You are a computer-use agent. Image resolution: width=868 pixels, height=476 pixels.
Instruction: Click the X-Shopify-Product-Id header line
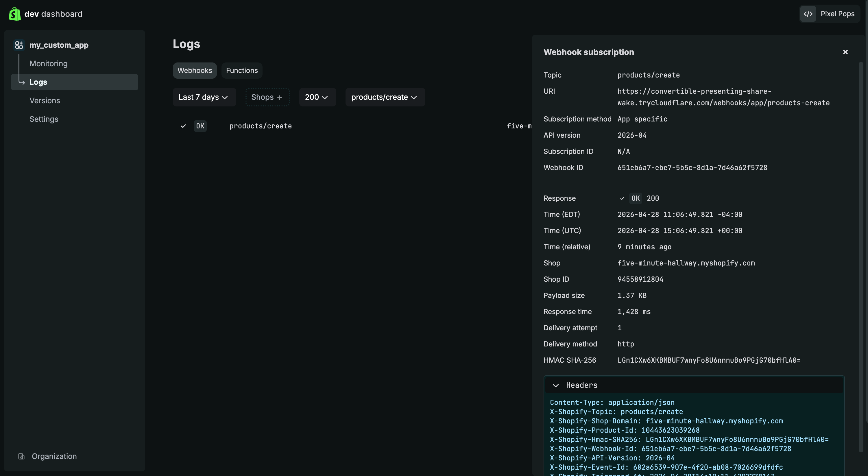click(x=625, y=430)
